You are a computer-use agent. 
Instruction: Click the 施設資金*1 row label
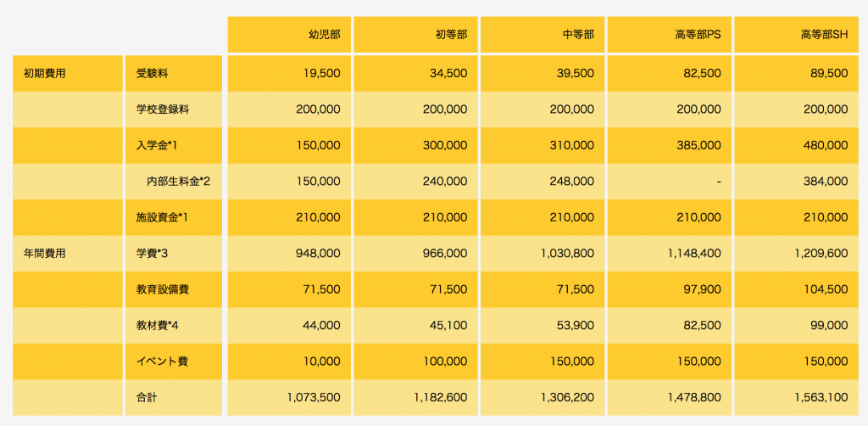coord(162,217)
